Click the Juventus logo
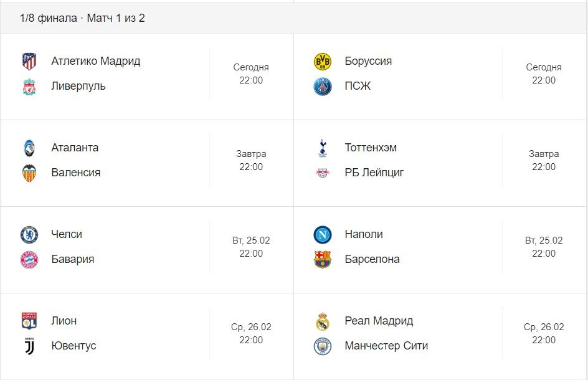588x380 pixels. click(x=29, y=346)
